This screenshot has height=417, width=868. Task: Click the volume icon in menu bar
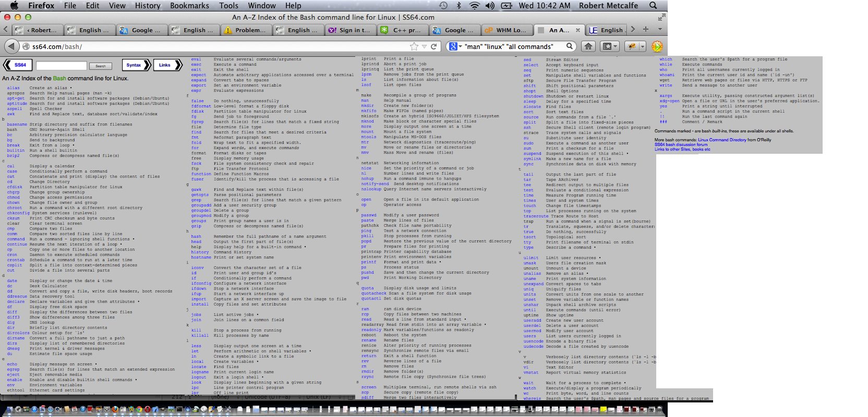[490, 5]
